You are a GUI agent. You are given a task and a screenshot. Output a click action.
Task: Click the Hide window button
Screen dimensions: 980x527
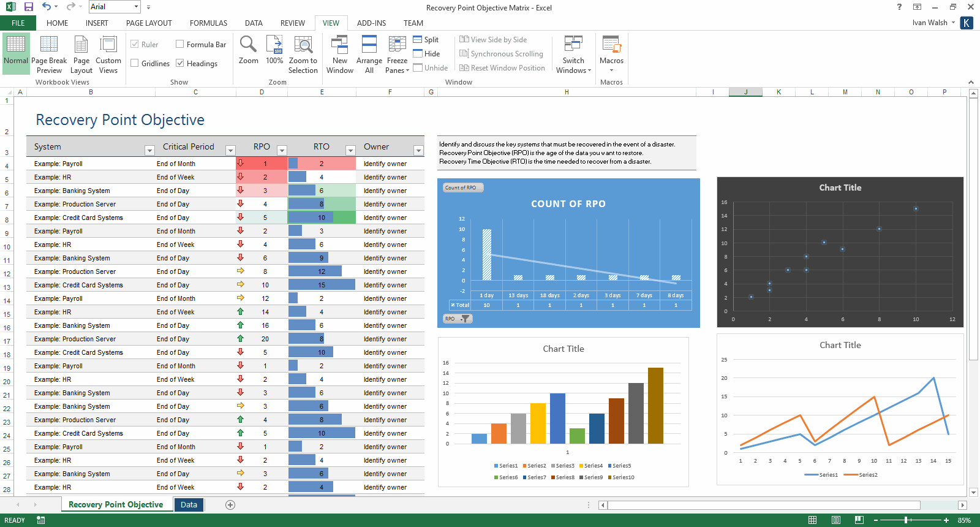coord(426,54)
